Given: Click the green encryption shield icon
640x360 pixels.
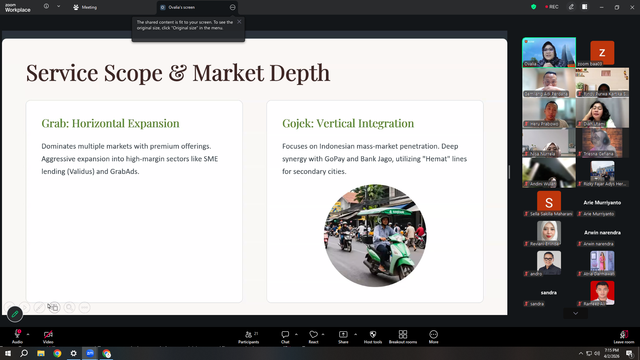Looking at the screenshot, I should coord(533,7).
